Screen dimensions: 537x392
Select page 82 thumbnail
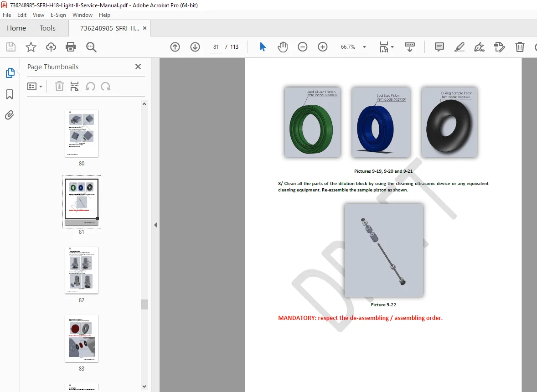coord(82,270)
